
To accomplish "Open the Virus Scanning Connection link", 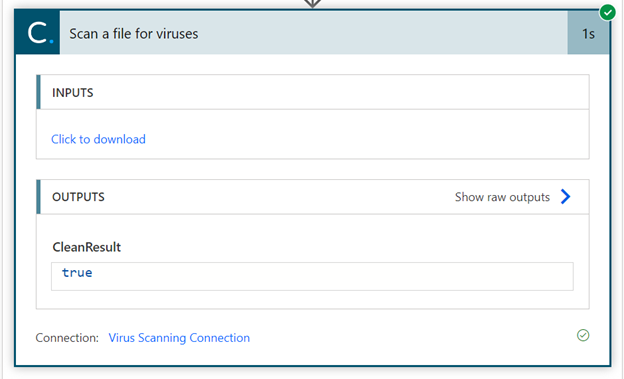I will click(179, 338).
